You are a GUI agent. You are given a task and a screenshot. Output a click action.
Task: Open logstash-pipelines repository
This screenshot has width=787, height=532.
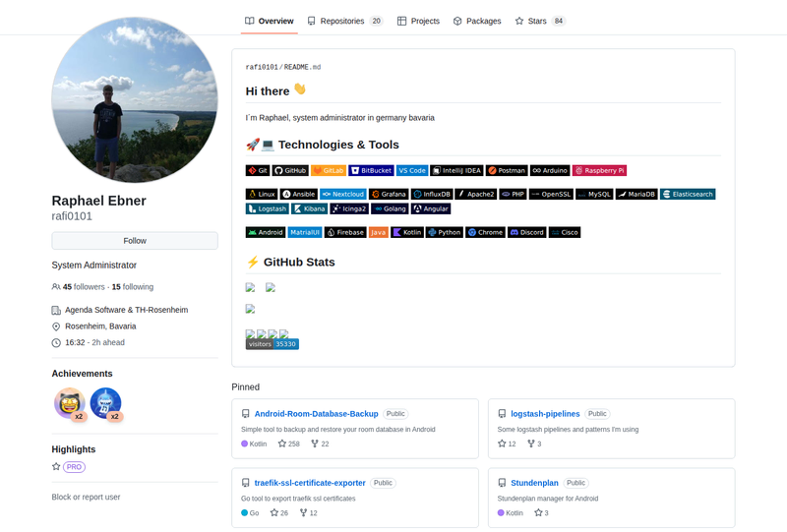click(x=545, y=414)
